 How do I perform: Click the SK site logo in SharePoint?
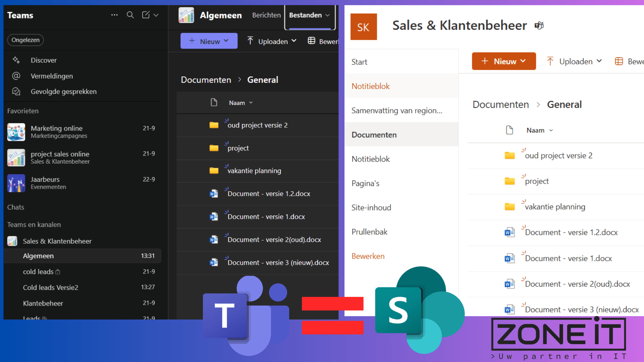(364, 26)
